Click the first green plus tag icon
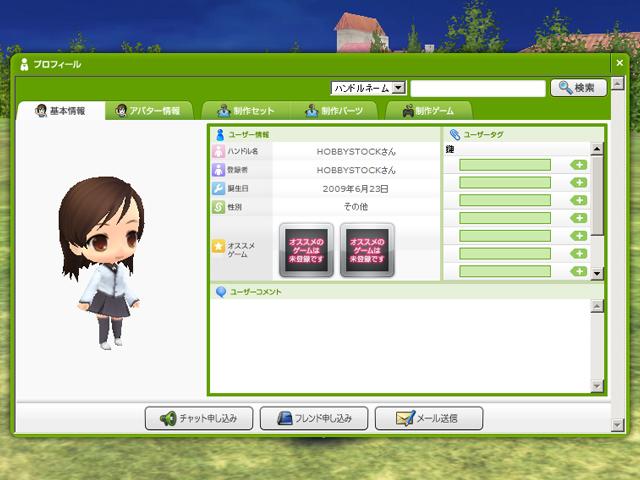Viewport: 640px width, 480px height. 578,165
